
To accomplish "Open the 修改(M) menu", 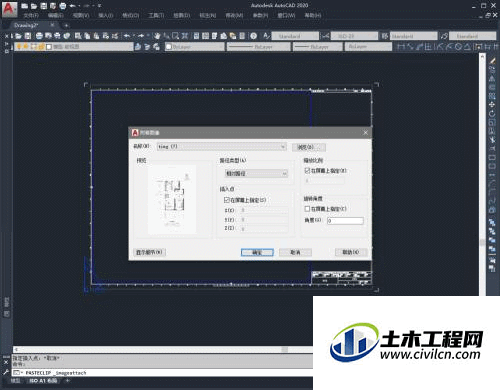I will tap(234, 15).
